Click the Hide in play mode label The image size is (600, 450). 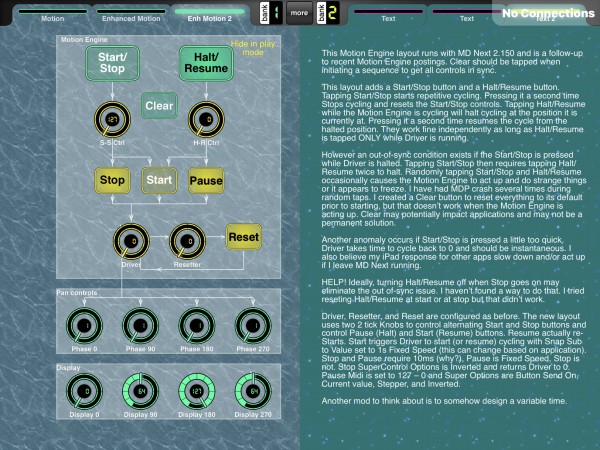253,48
